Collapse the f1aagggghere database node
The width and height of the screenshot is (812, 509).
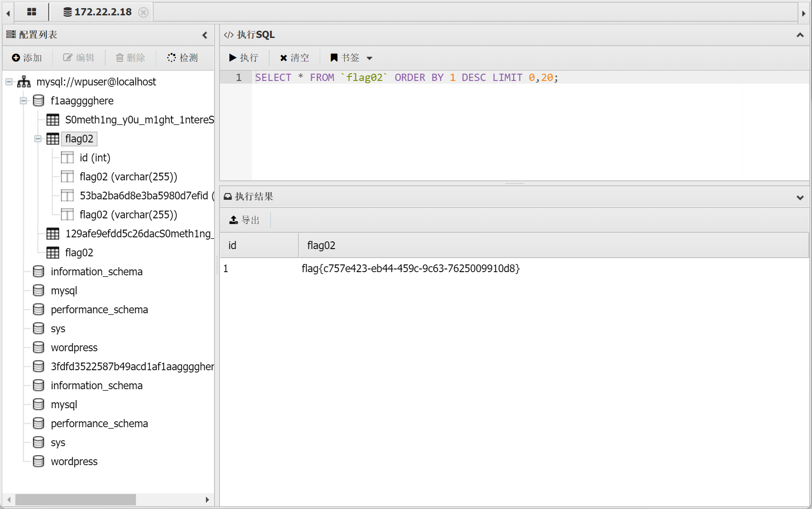coord(23,101)
